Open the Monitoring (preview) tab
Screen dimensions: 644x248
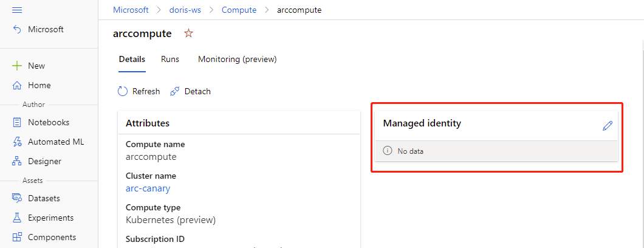pyautogui.click(x=237, y=59)
